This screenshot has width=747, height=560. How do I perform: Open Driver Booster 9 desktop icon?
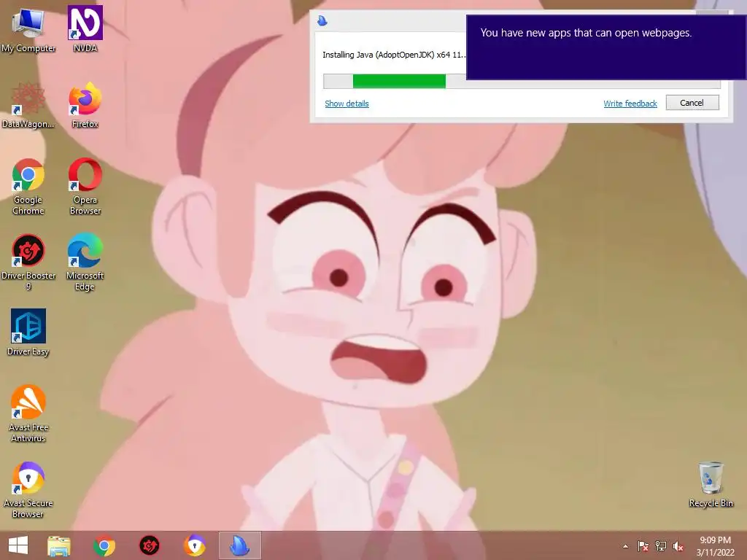tap(28, 262)
